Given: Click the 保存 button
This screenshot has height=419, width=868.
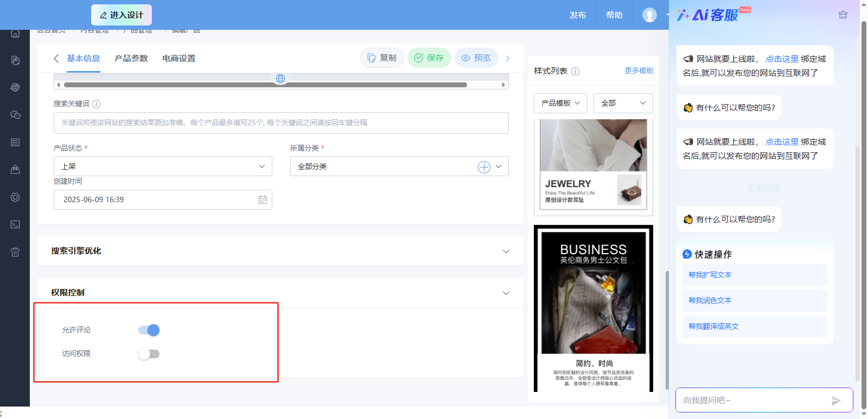Looking at the screenshot, I should pos(429,58).
